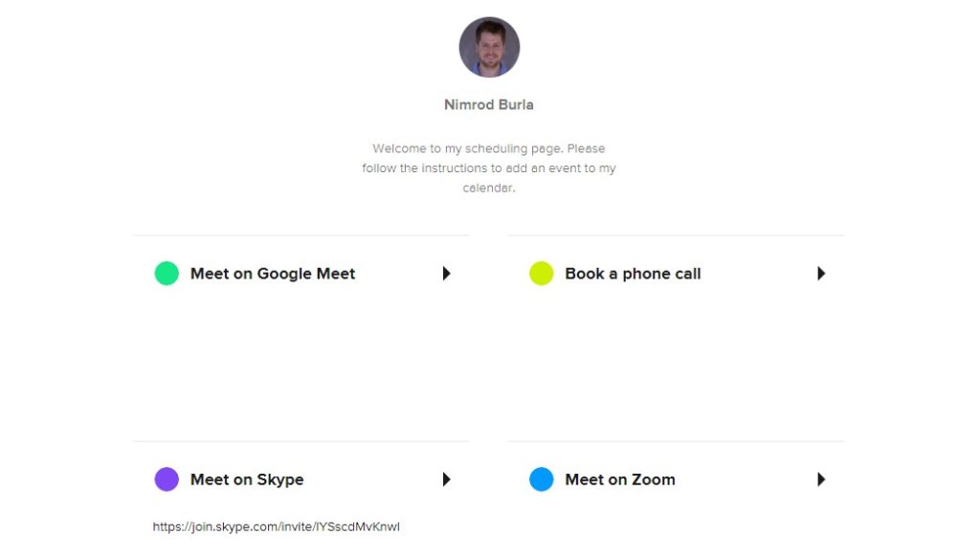
Task: Click the divider line above Meet on Skype
Action: (x=301, y=441)
